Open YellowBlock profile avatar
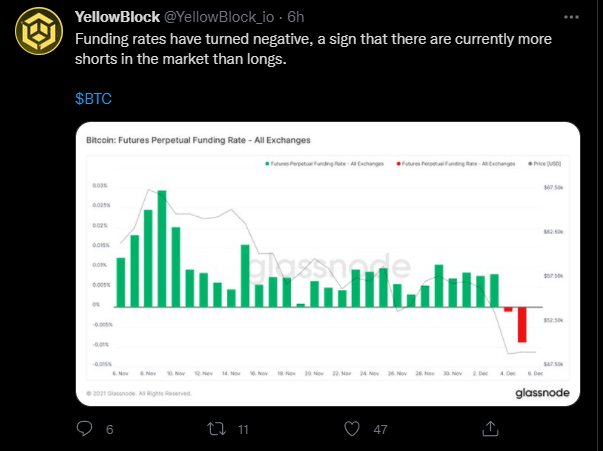 38,31
